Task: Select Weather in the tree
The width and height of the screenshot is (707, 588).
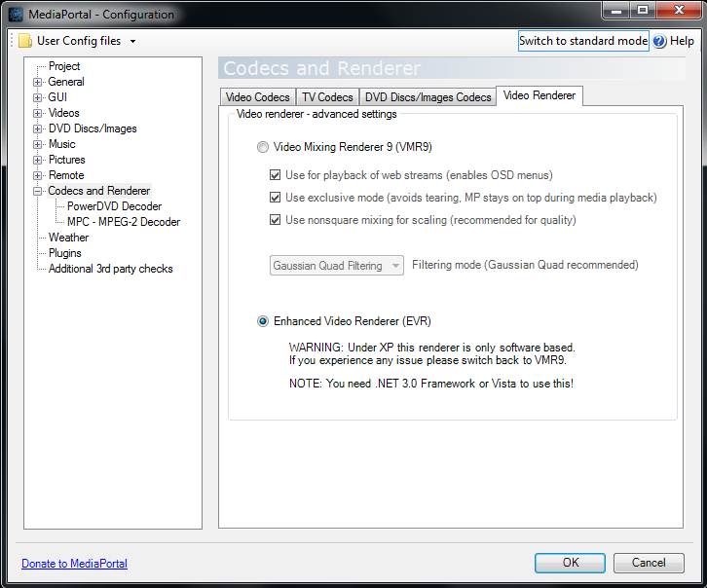Action: point(68,238)
